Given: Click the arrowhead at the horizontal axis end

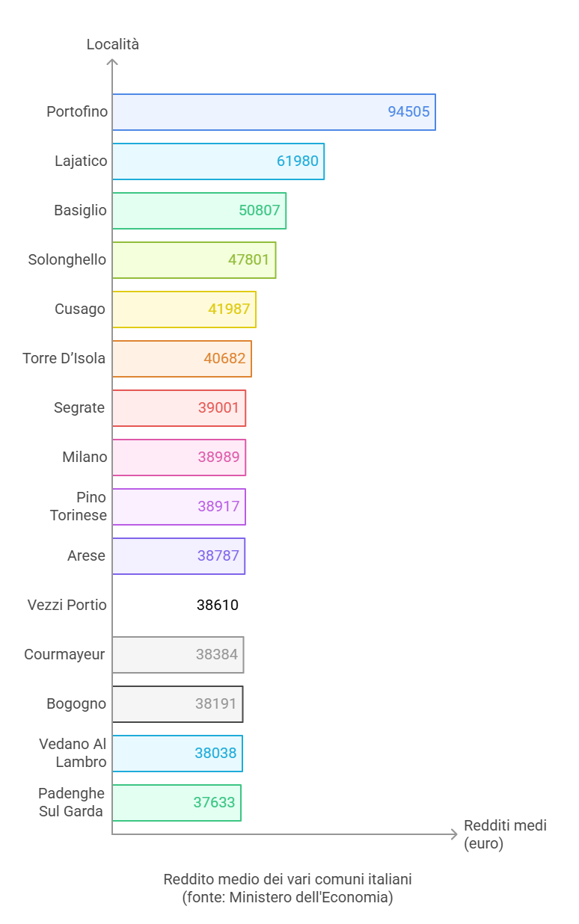Looking at the screenshot, I should point(453,834).
